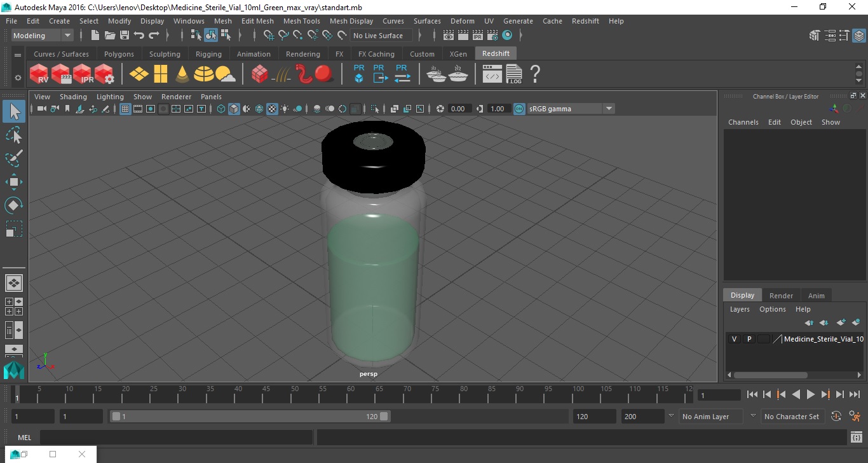Open shelf options gear menu

coord(18,78)
